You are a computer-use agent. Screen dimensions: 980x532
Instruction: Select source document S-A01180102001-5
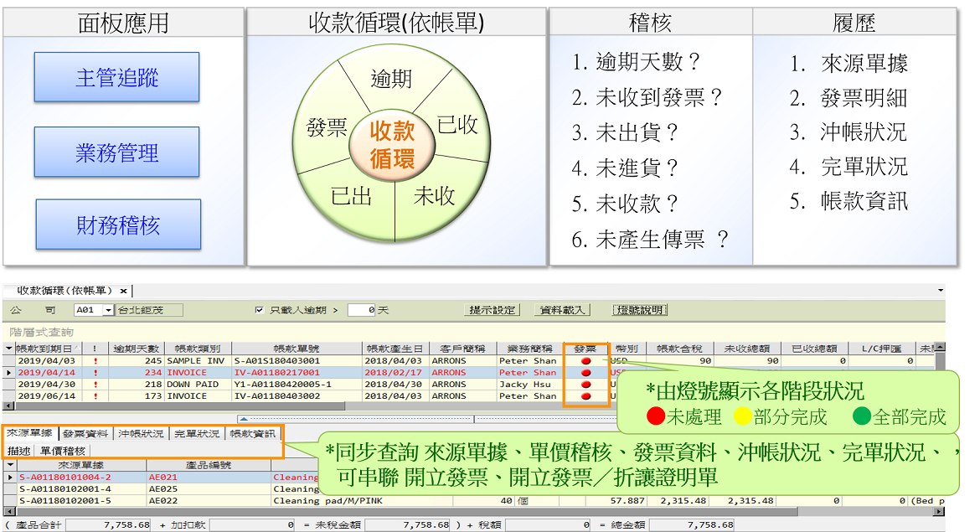80,501
